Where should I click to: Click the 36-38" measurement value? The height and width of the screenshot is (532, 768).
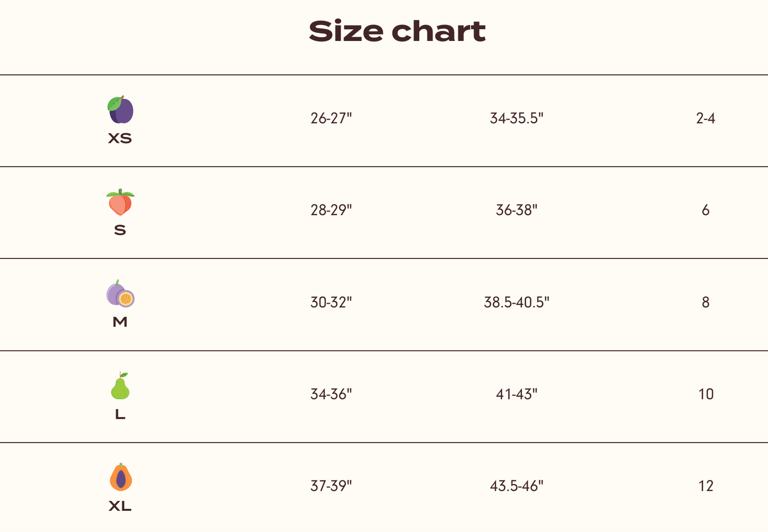click(x=517, y=210)
